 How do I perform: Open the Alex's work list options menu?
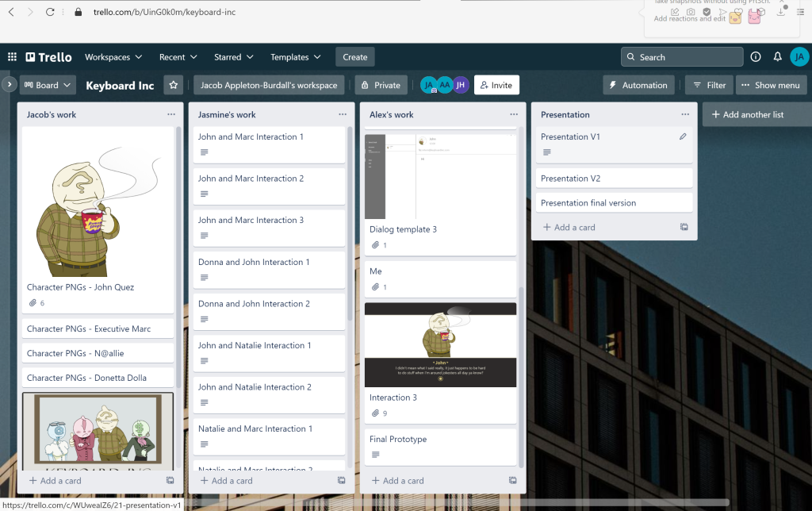(x=514, y=114)
